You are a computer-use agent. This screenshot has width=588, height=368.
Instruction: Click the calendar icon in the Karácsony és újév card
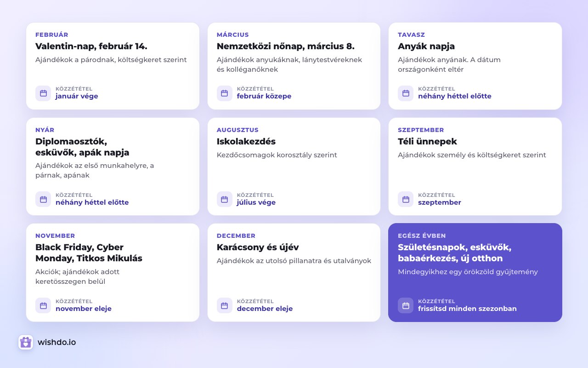(x=225, y=305)
